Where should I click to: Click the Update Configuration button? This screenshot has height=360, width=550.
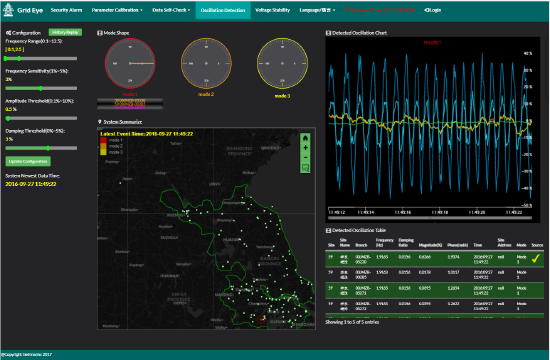[x=28, y=161]
